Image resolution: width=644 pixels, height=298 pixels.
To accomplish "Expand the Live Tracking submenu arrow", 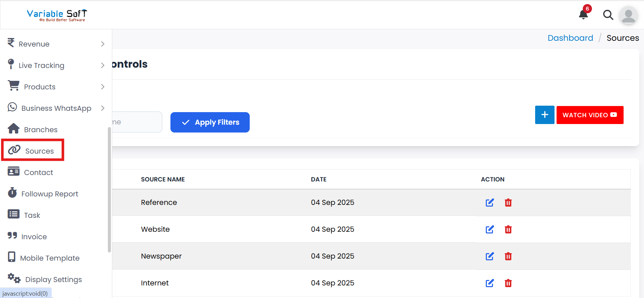I will point(103,65).
